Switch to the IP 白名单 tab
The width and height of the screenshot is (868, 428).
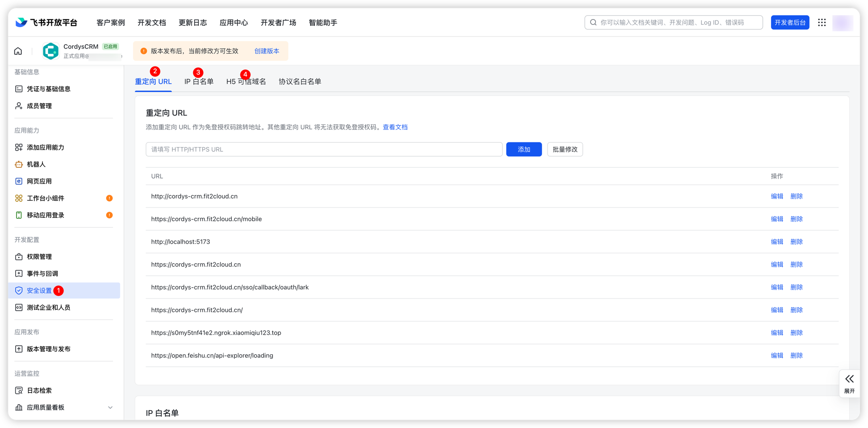199,82
